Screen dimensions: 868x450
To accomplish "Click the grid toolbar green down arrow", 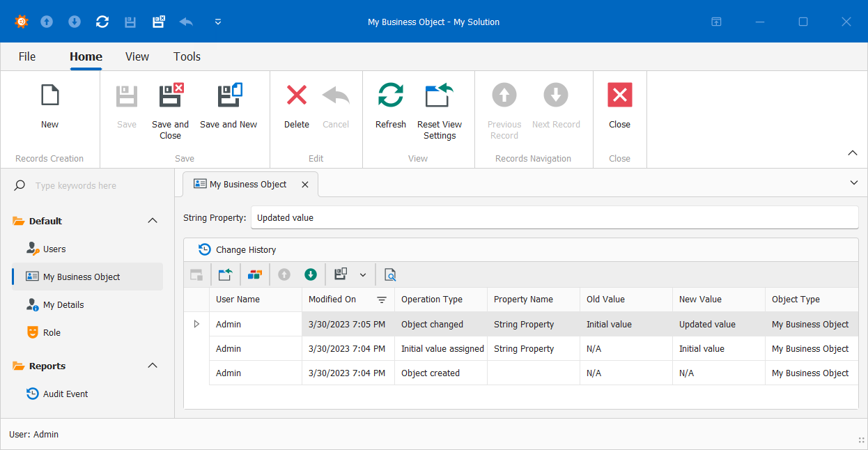I will (x=311, y=274).
